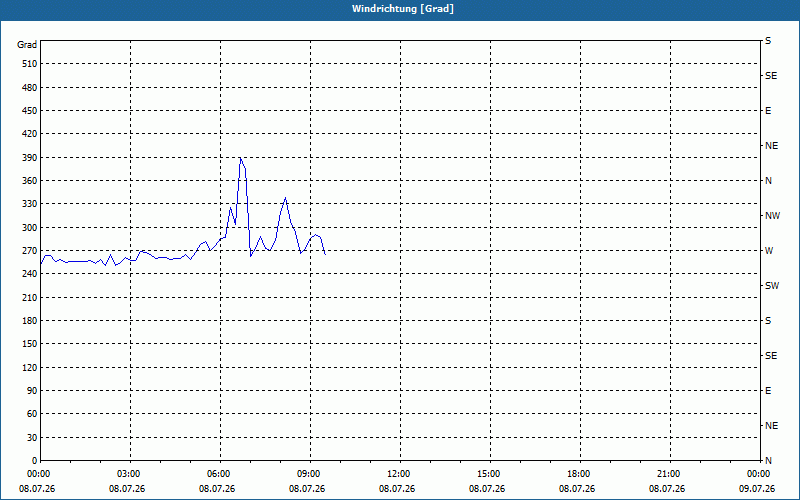Click the 21:00 time axis label

pos(668,474)
